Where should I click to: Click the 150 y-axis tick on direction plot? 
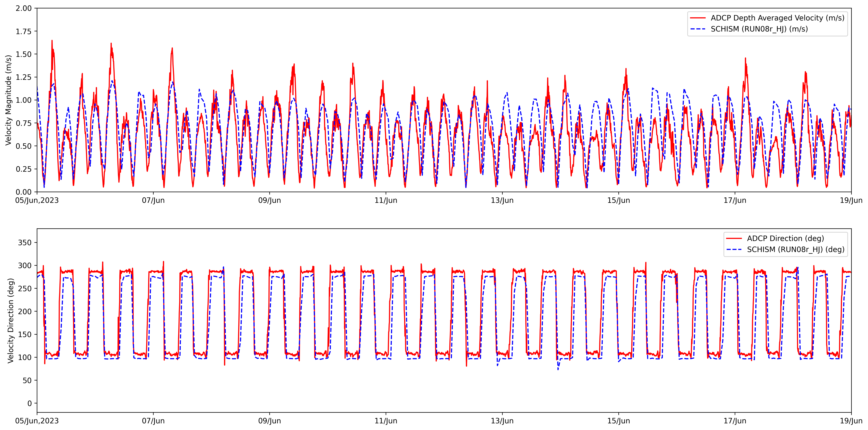25,334
